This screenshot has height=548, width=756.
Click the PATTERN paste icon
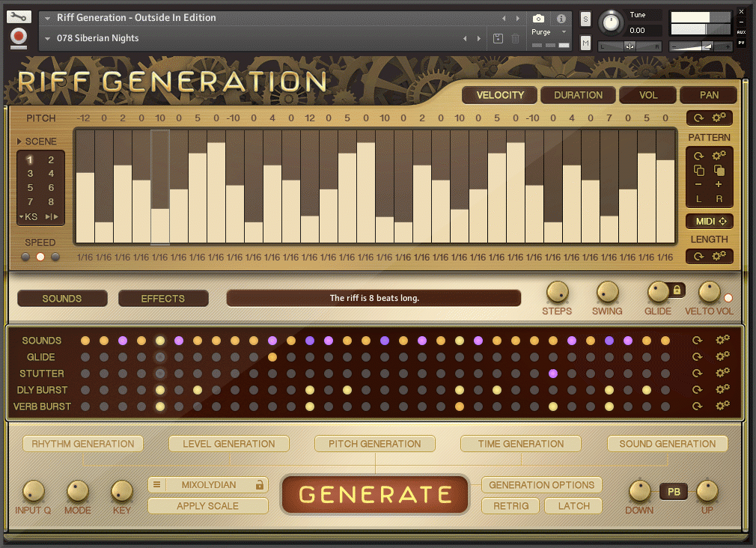[719, 170]
